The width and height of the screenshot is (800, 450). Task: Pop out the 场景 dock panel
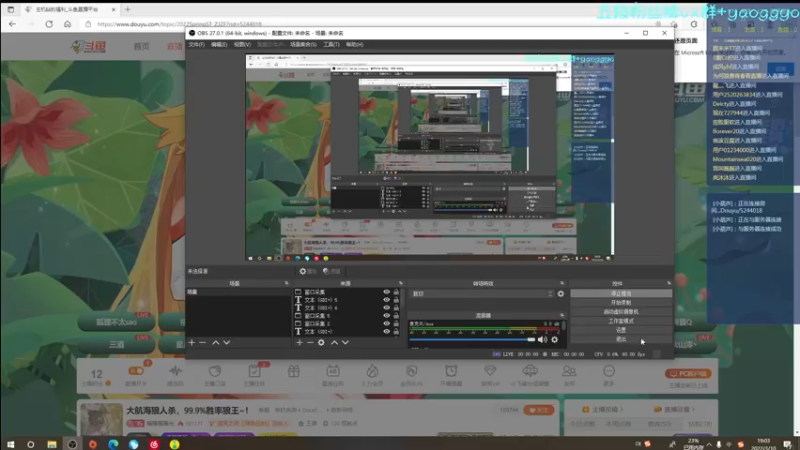286,283
